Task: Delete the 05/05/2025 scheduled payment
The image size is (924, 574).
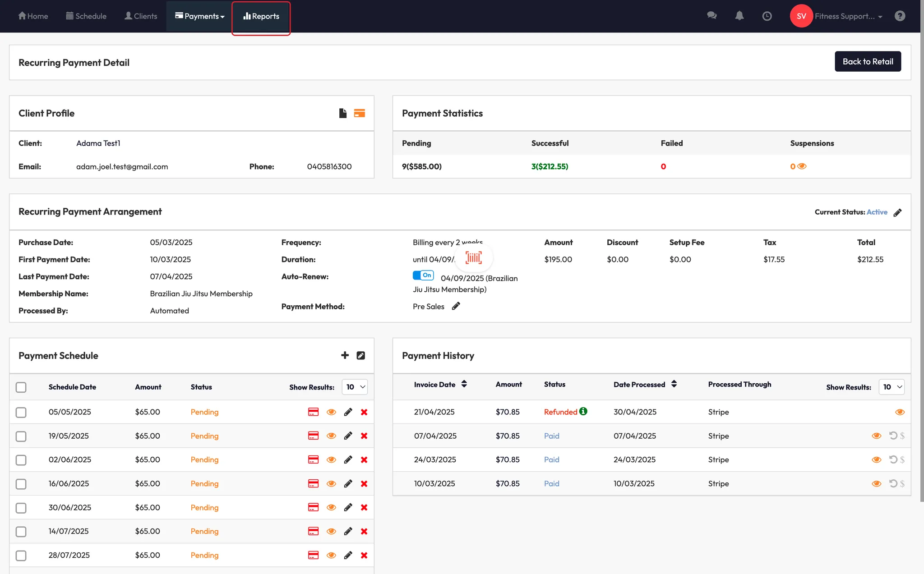Action: 364,412
